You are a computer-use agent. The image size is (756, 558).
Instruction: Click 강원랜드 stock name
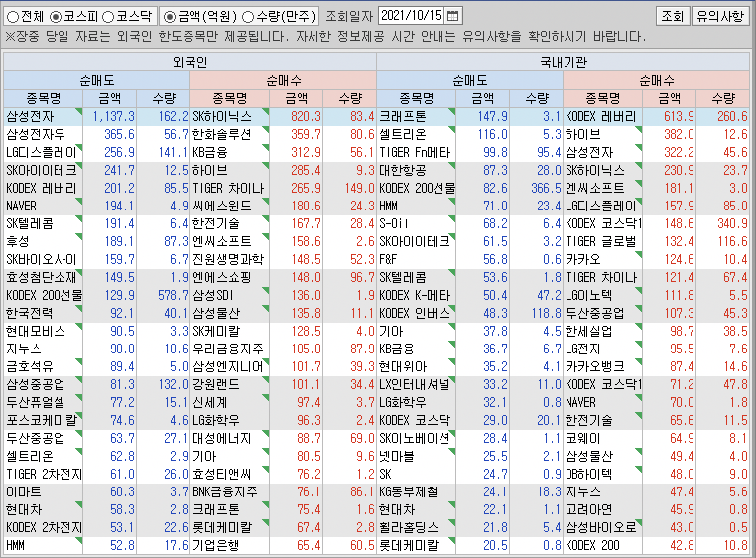[x=216, y=385]
